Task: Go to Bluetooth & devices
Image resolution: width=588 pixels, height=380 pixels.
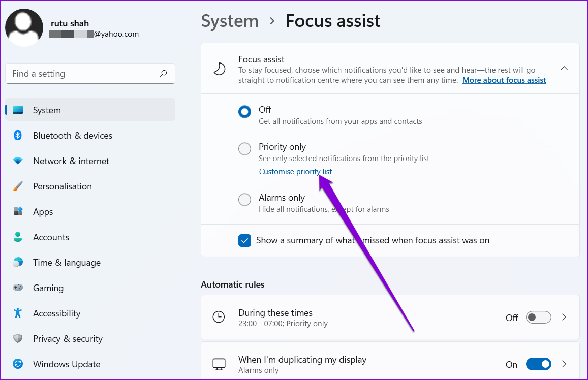Action: click(x=90, y=135)
